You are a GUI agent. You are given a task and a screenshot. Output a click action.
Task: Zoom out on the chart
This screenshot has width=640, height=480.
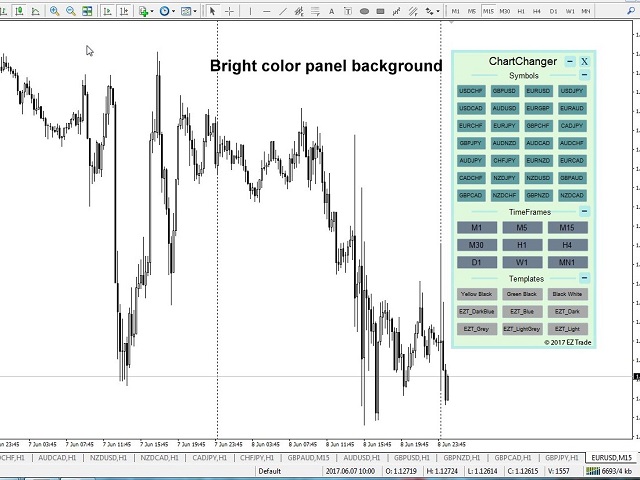(x=71, y=11)
